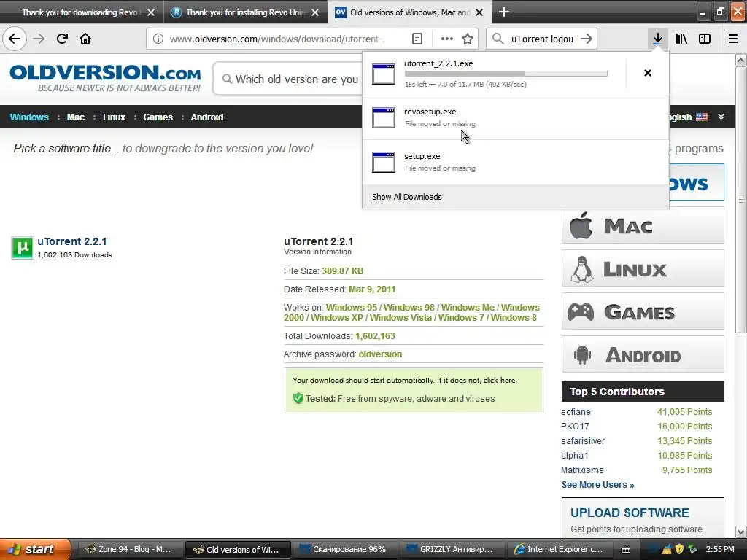
Task: Open the Games platform banner with gamepad
Action: tap(643, 311)
